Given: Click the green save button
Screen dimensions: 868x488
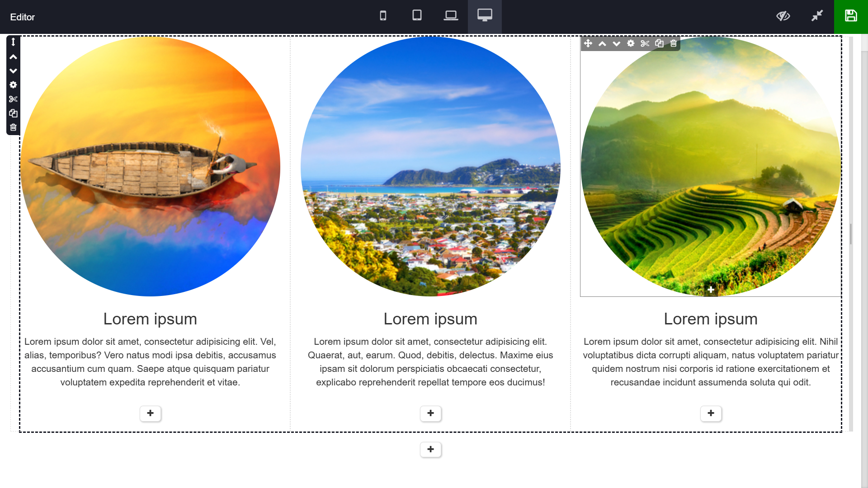Looking at the screenshot, I should pyautogui.click(x=851, y=16).
